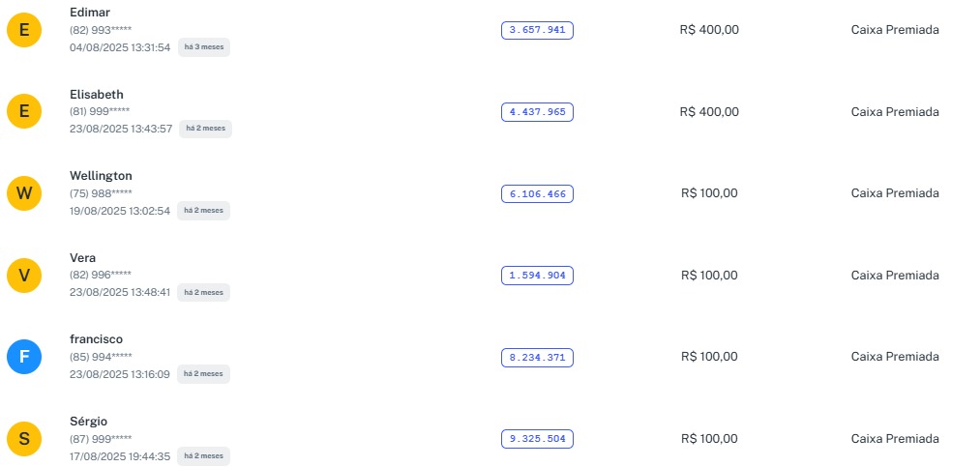
Task: Select ticket number 4.437.965 badge
Action: [x=537, y=112]
